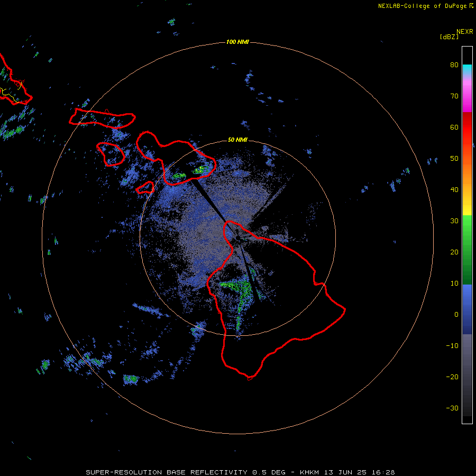
Task: Click the NEXR label above color bar
Action: [x=464, y=32]
